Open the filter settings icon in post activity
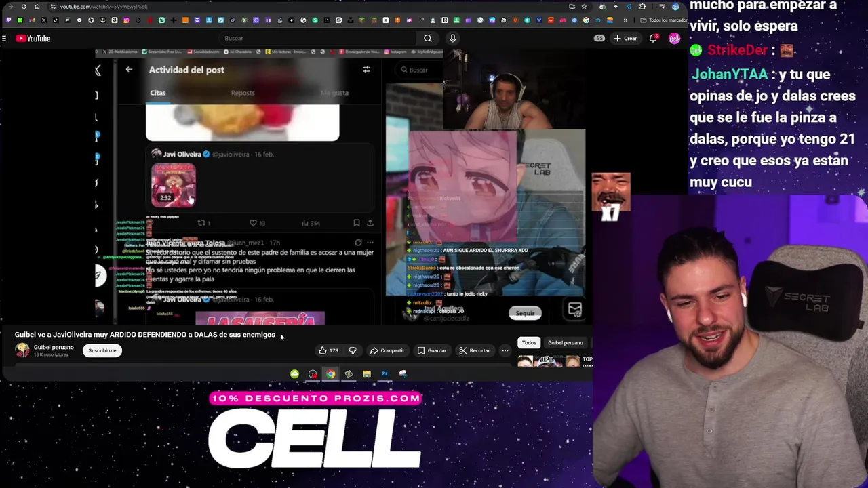The width and height of the screenshot is (868, 488). click(x=366, y=69)
